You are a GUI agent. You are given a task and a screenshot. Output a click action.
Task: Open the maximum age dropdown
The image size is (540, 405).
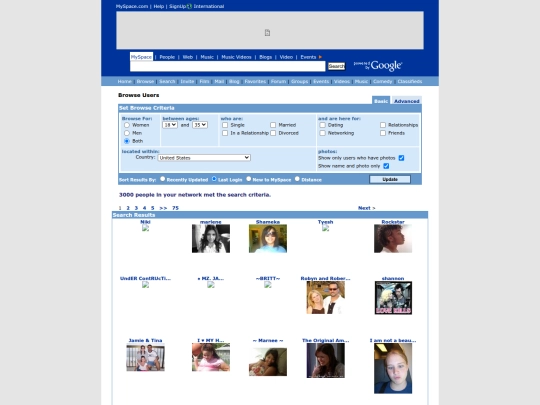click(x=200, y=125)
